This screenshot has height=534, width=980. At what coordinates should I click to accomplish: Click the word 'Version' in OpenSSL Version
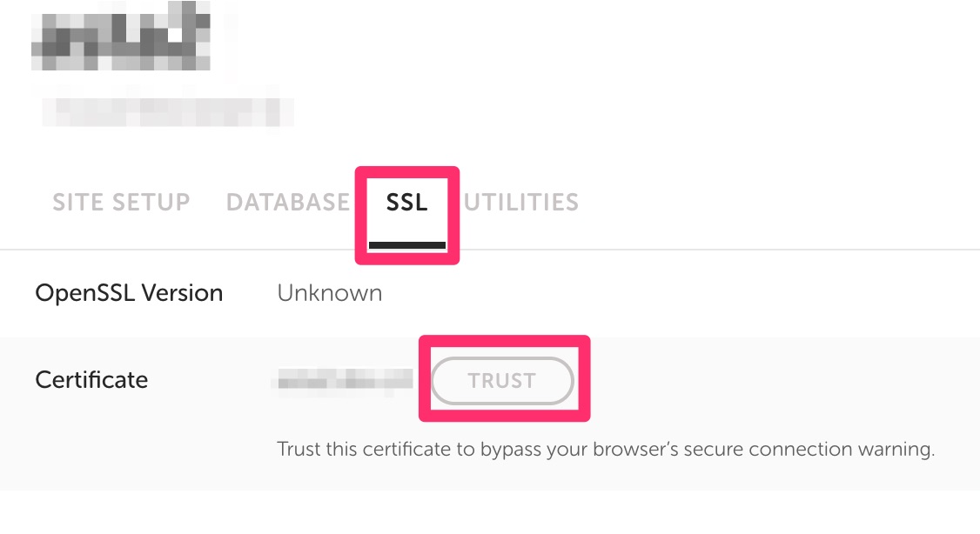[x=185, y=294]
